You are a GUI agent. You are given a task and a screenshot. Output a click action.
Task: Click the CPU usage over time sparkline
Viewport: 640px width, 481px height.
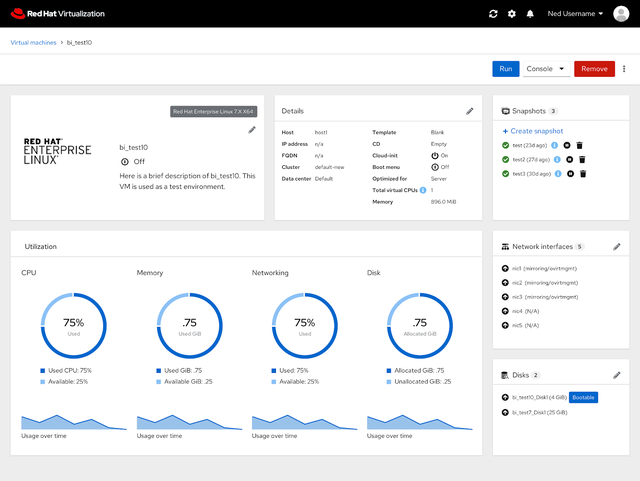pyautogui.click(x=74, y=422)
